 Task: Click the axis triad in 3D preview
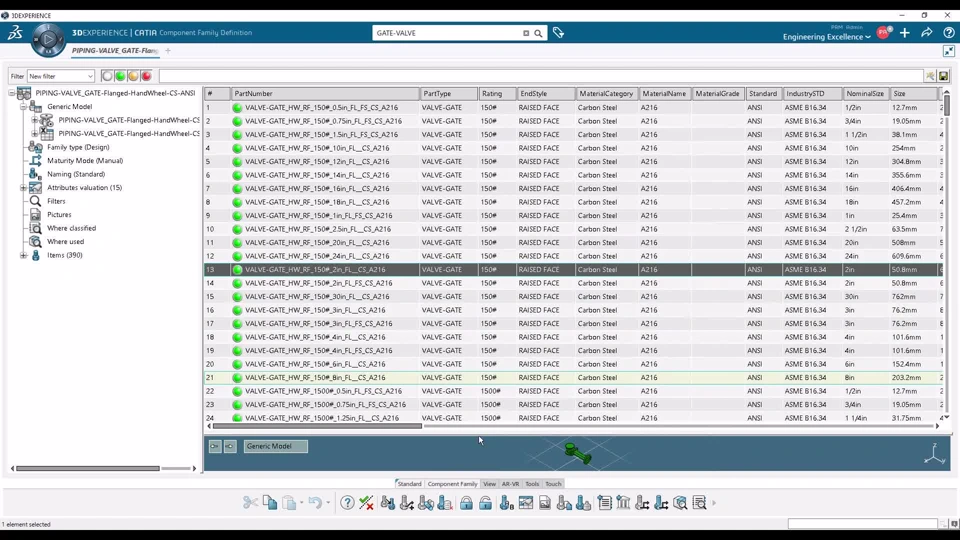click(935, 454)
